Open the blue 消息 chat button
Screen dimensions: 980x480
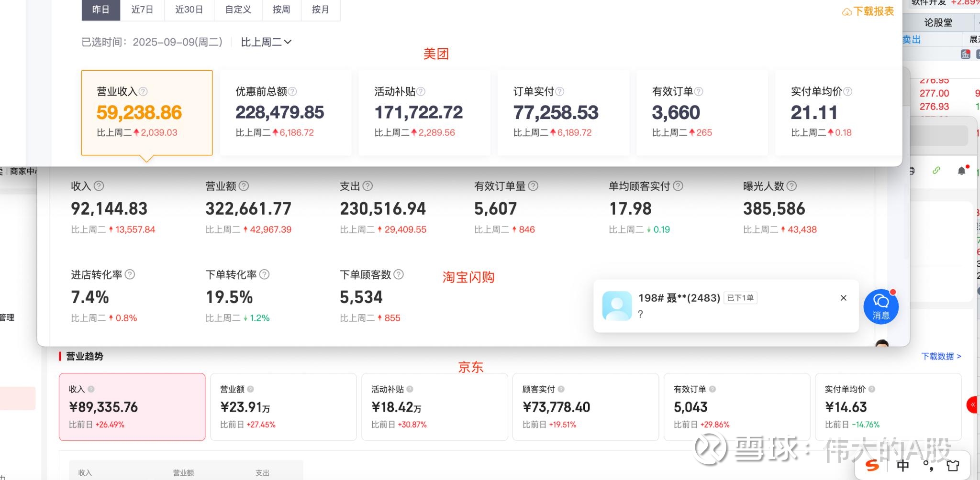(881, 307)
